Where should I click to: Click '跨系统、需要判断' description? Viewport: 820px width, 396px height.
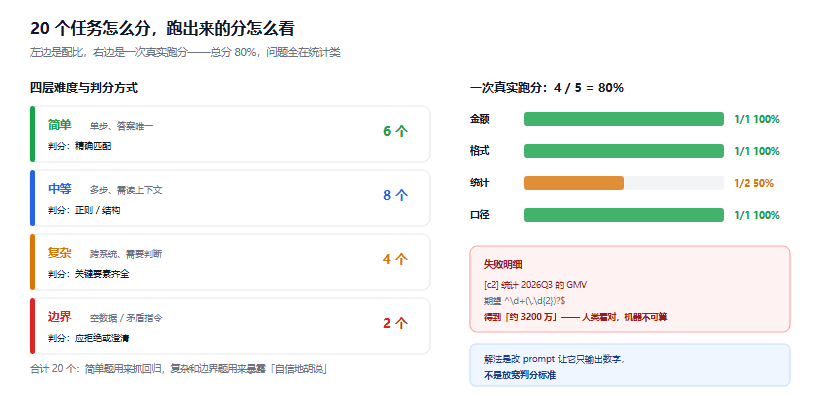pyautogui.click(x=126, y=254)
